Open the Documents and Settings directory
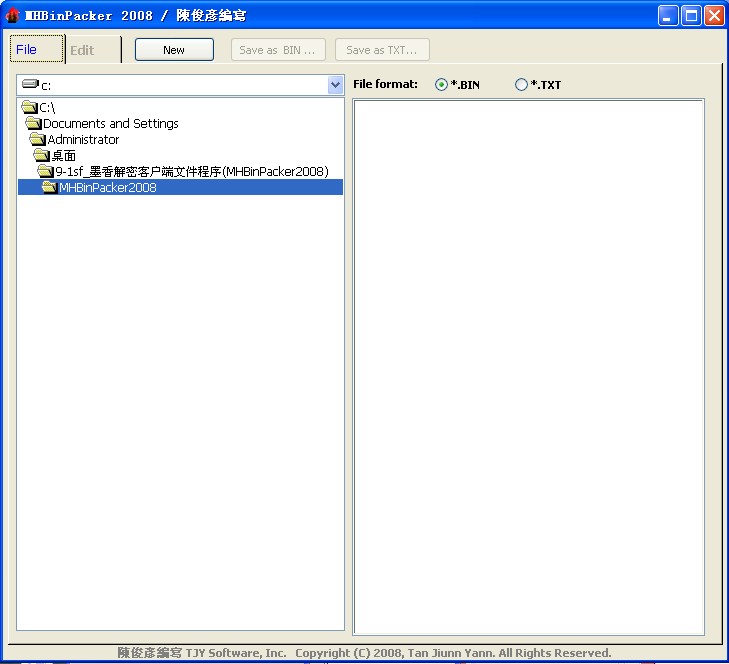 pos(110,124)
